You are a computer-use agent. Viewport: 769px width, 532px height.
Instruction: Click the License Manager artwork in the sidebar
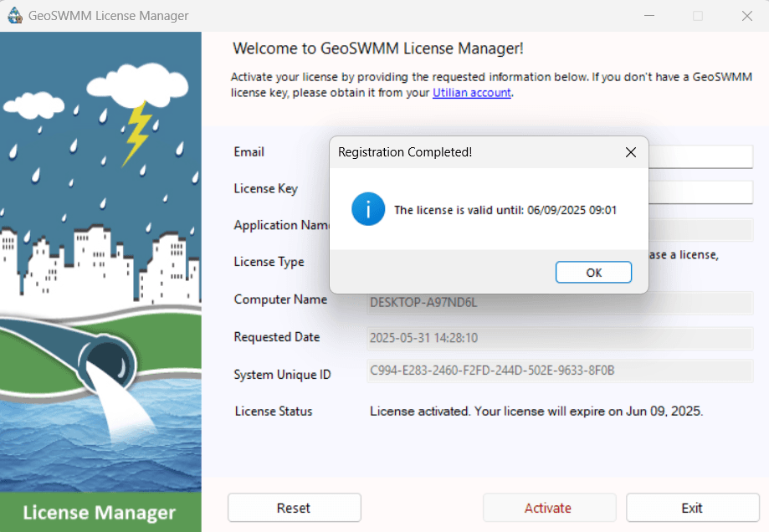click(99, 512)
